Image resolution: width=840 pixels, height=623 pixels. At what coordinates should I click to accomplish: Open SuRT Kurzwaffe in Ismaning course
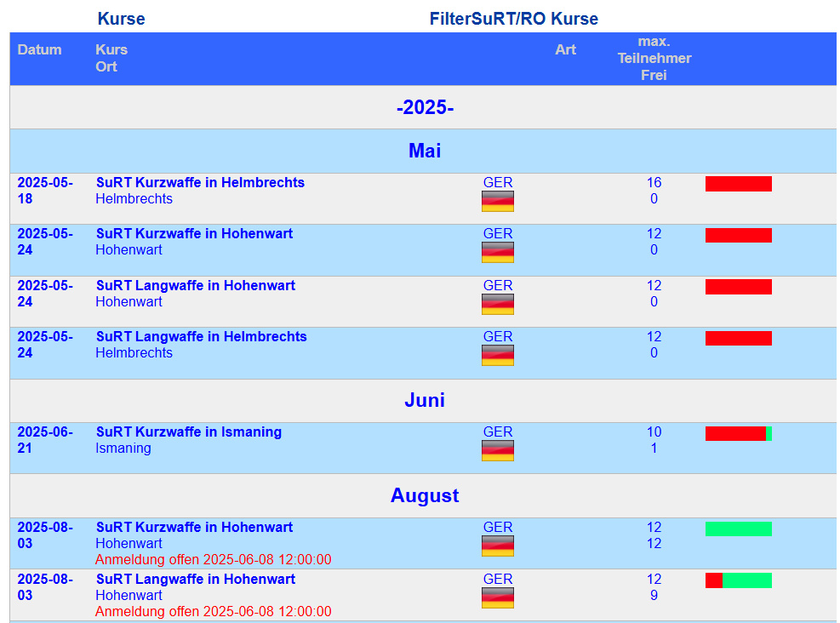[x=189, y=432]
